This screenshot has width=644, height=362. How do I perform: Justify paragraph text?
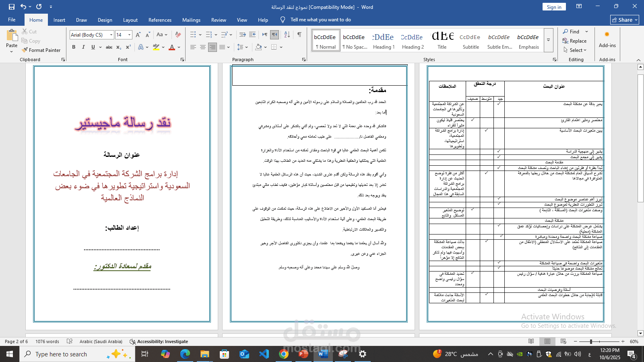coord(222,47)
